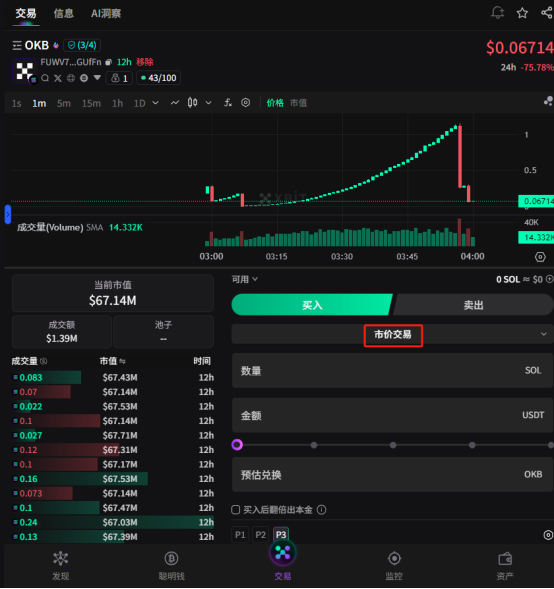Select preset P3
The width and height of the screenshot is (554, 589).
(281, 535)
